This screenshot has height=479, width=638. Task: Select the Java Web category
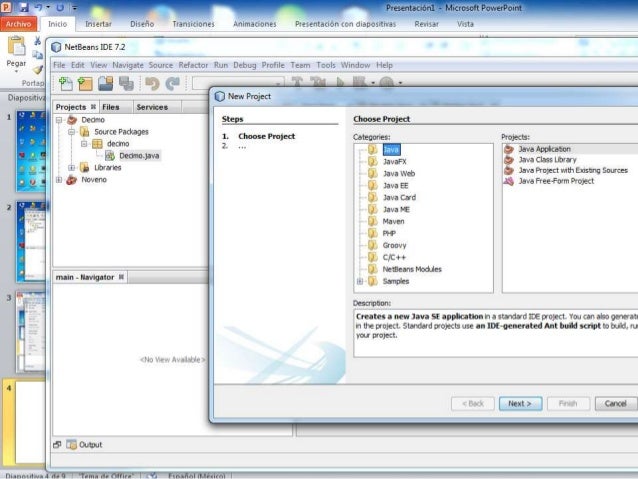(x=399, y=173)
